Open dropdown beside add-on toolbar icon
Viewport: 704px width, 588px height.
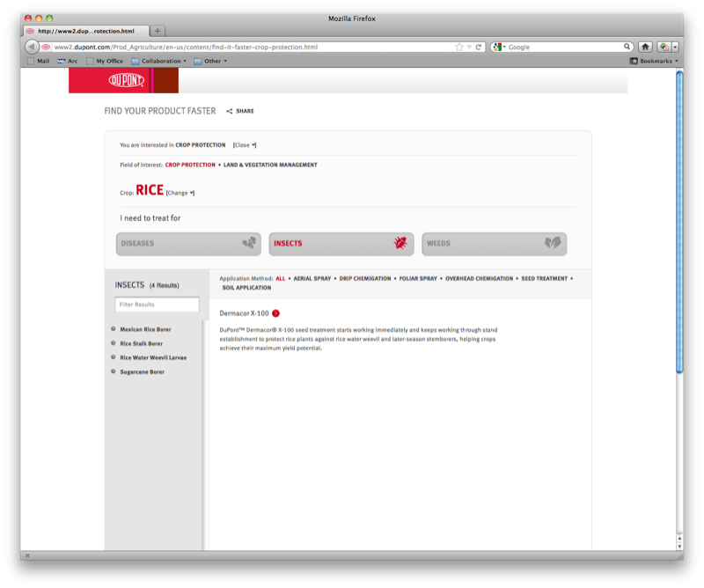click(674, 47)
